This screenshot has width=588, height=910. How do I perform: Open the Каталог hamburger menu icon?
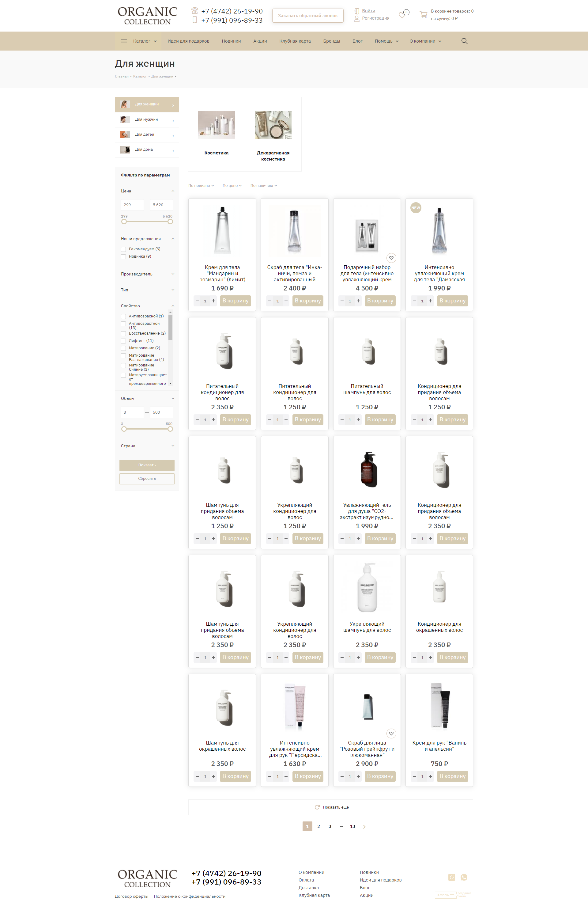[x=124, y=41]
